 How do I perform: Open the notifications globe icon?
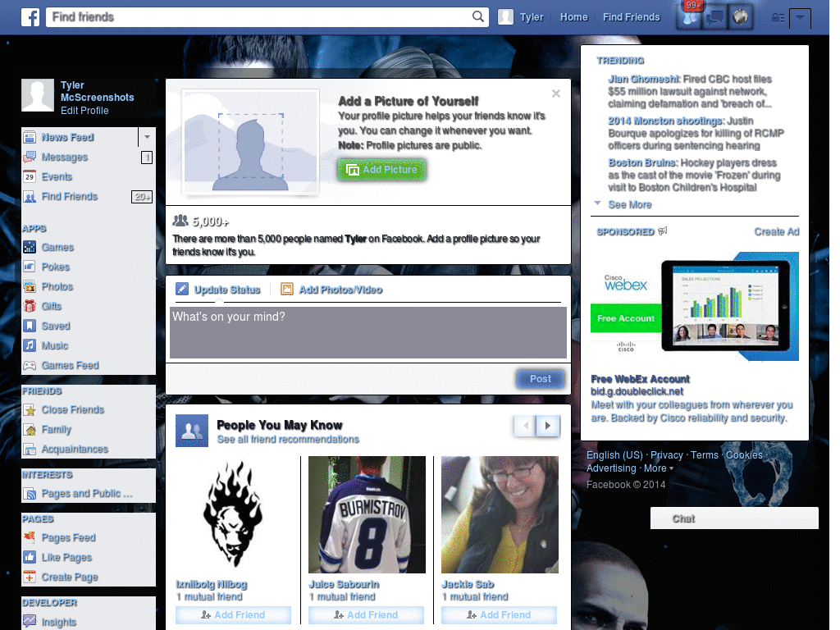pyautogui.click(x=741, y=17)
